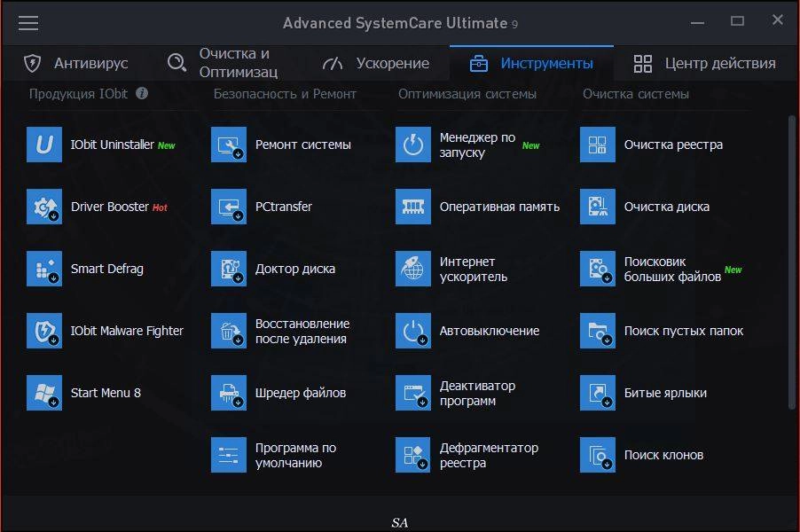Click the Автовыключение power icon
The width and height of the screenshot is (800, 532).
pyautogui.click(x=413, y=331)
